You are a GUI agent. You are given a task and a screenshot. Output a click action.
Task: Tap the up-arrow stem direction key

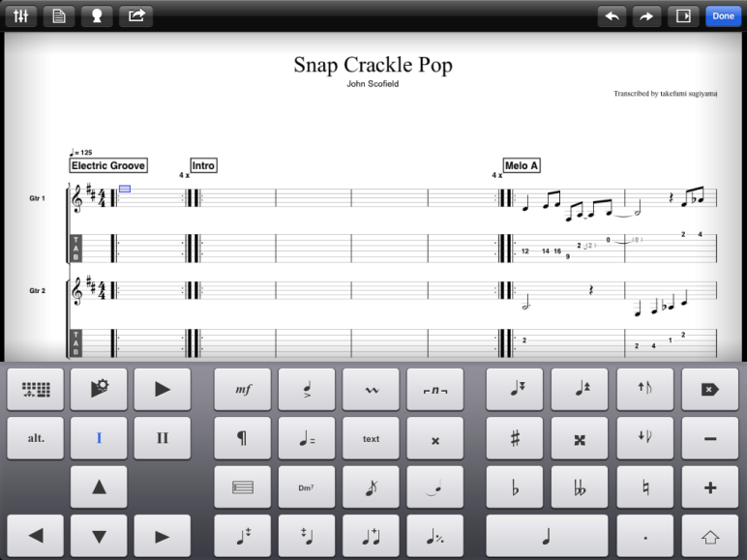645,389
